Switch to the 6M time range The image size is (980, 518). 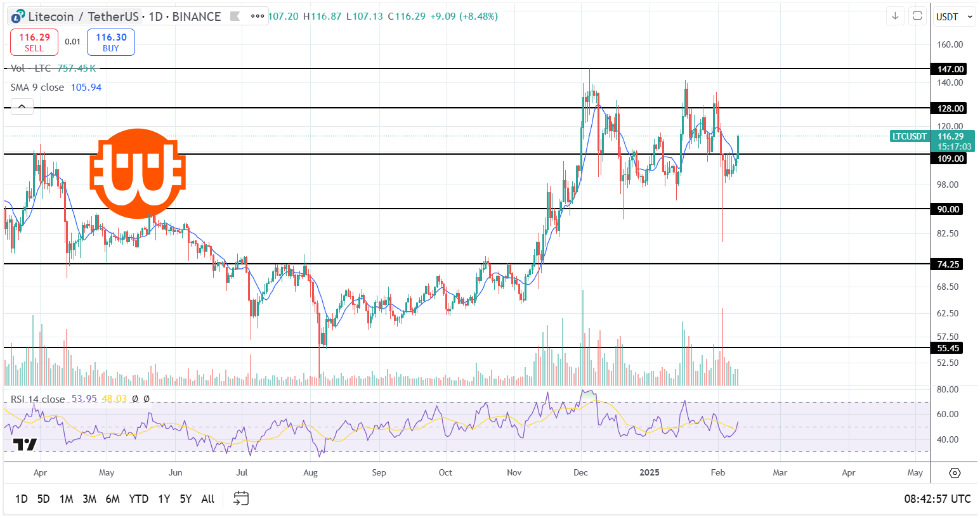[x=112, y=499]
